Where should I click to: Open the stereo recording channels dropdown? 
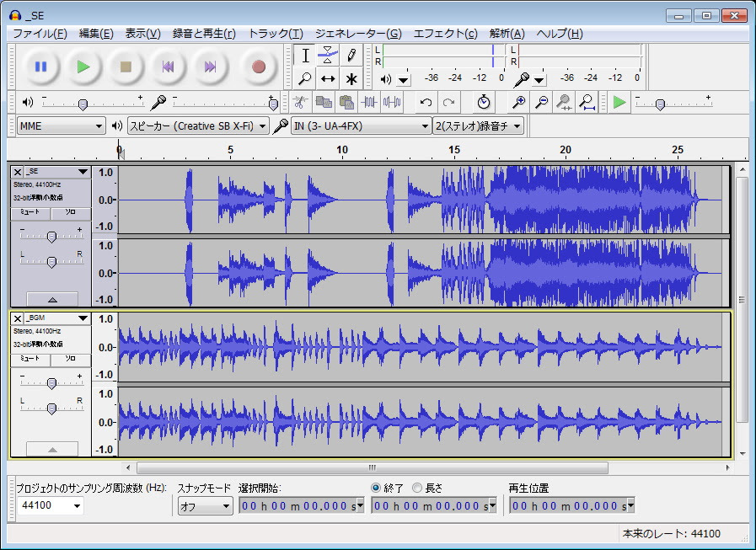tap(478, 126)
